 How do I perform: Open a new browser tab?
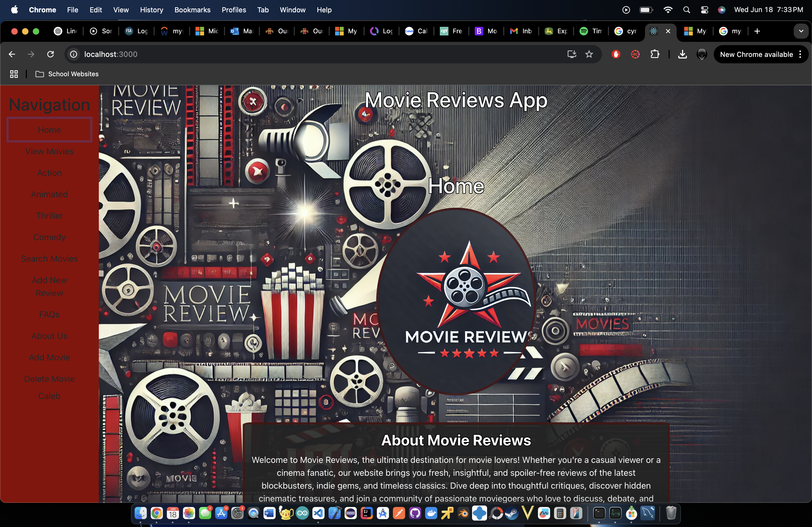point(757,31)
